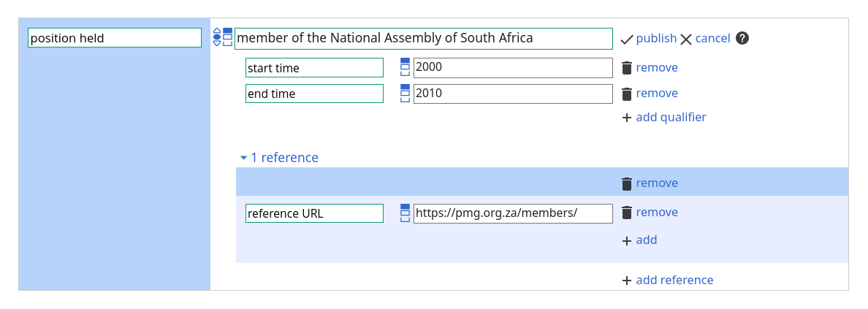Click the help question mark icon
This screenshot has height=309, width=868.
(x=742, y=39)
